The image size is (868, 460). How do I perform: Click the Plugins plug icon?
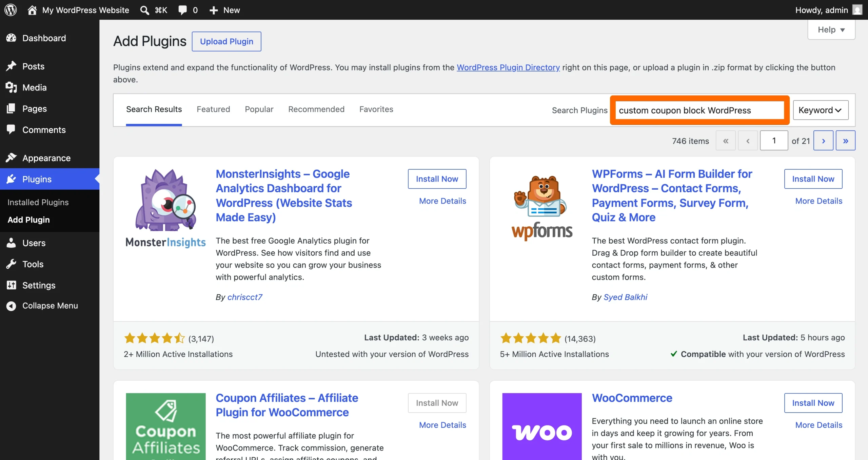click(11, 179)
